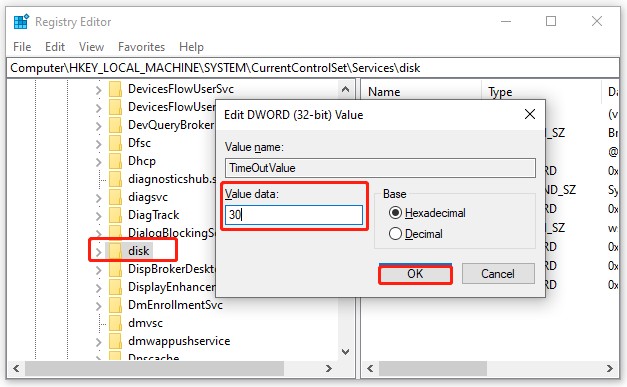Image resolution: width=627 pixels, height=387 pixels.
Task: Maximize the Registry Editor window
Action: click(x=551, y=21)
